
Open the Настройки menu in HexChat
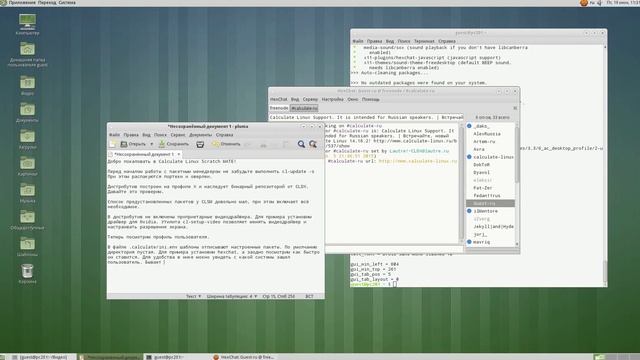pos(332,99)
